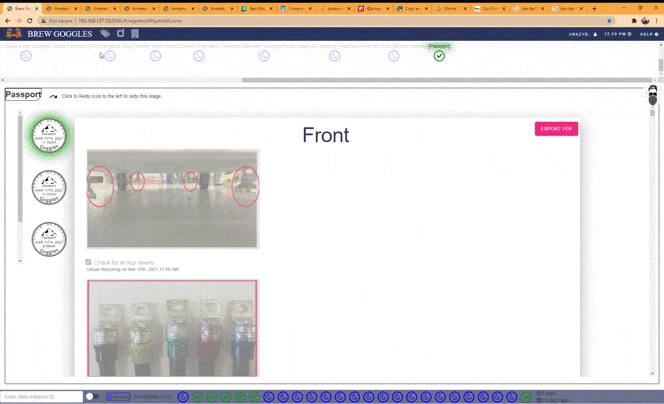Viewport: 664px width, 404px height.
Task: Open the front photo with red circled levers
Action: click(x=173, y=199)
